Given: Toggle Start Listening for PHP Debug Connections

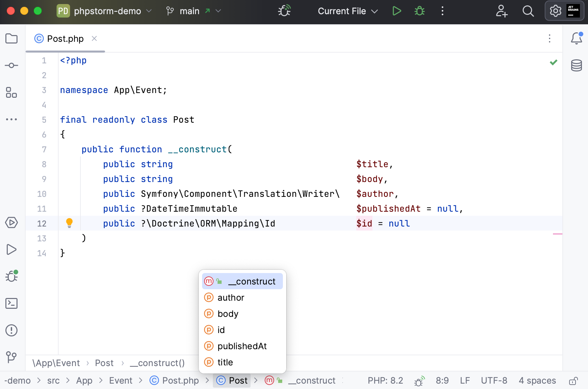Looking at the screenshot, I should click(284, 11).
